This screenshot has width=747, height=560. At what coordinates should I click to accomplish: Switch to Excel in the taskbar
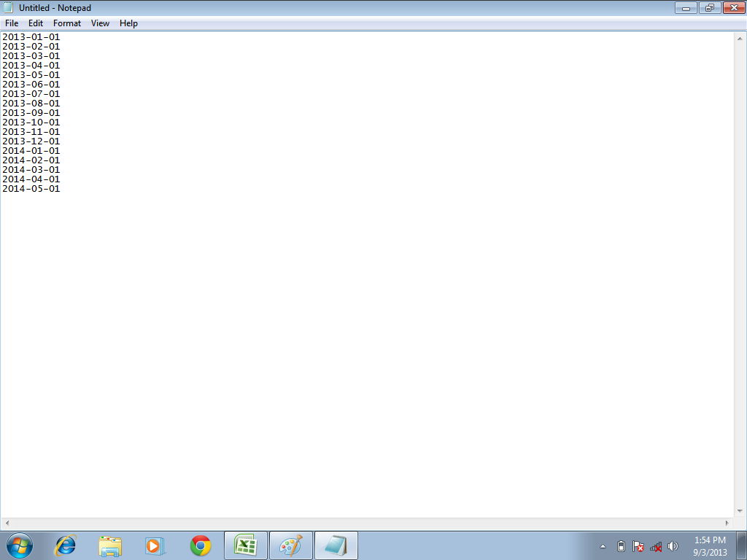246,545
